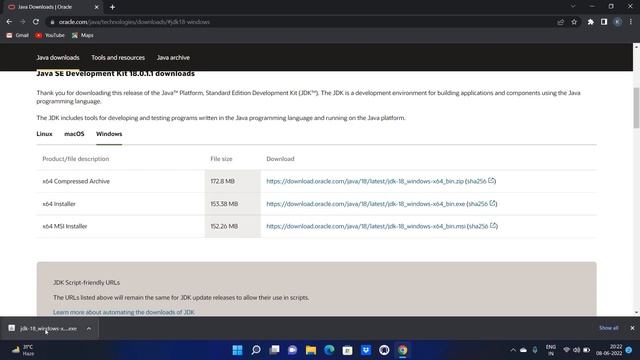The image size is (640, 360).
Task: Click the scrollbar up arrow
Action: [636, 47]
